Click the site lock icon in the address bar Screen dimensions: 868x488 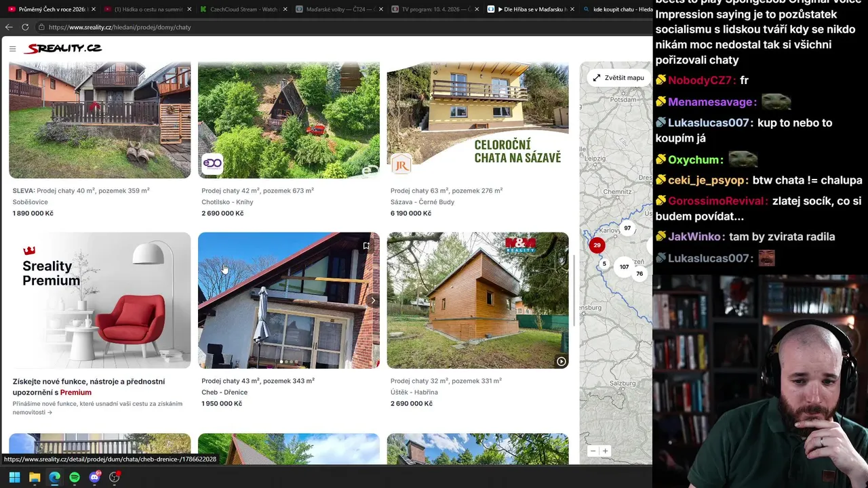pyautogui.click(x=41, y=27)
